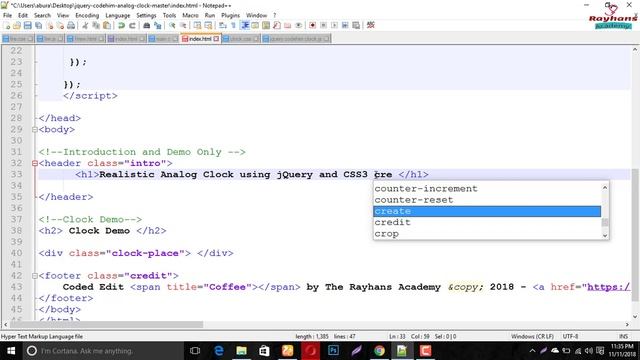Click the Replace toolbar icon
Viewport: 640px width, 360px height.
click(158, 25)
